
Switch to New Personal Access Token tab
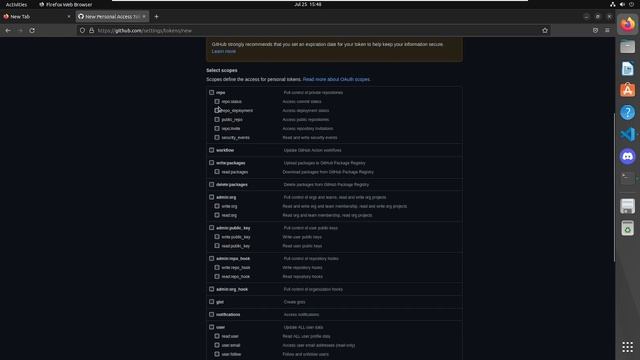(112, 17)
